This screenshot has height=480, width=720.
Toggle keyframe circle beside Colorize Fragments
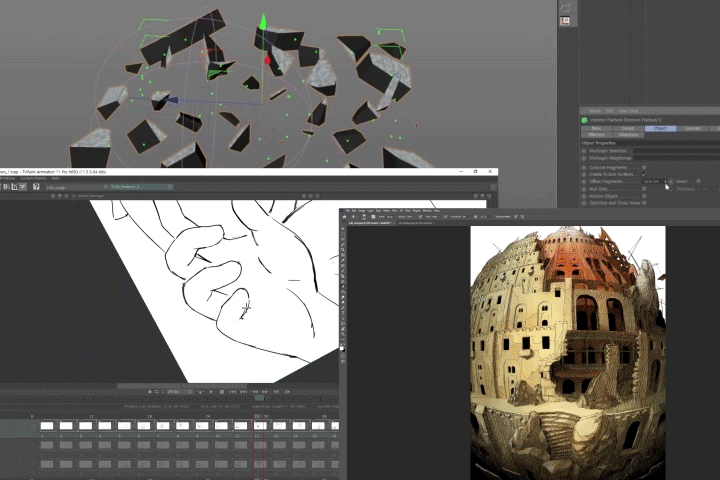click(584, 168)
